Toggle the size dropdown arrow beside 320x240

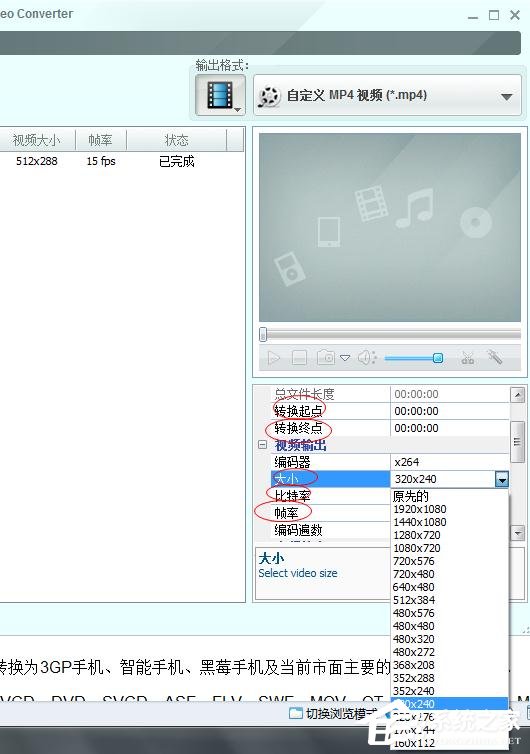pos(502,479)
